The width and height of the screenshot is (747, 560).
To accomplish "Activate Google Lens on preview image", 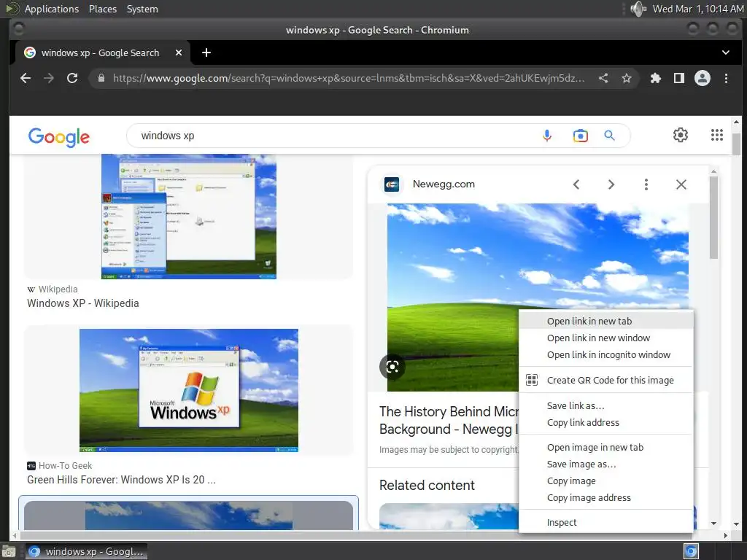I will pos(392,367).
